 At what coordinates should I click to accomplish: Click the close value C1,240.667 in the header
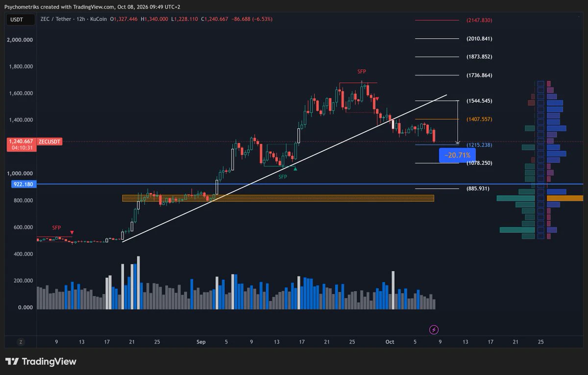click(215, 19)
